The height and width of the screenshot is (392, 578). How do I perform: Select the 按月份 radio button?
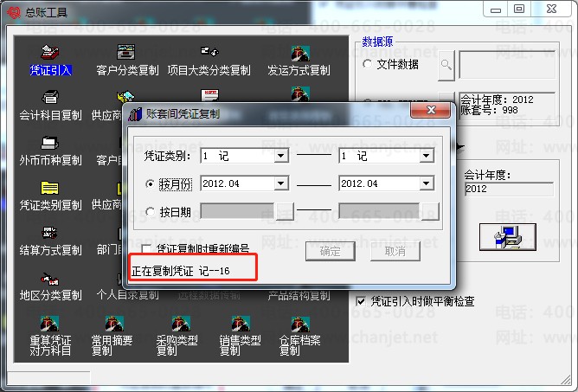(151, 184)
